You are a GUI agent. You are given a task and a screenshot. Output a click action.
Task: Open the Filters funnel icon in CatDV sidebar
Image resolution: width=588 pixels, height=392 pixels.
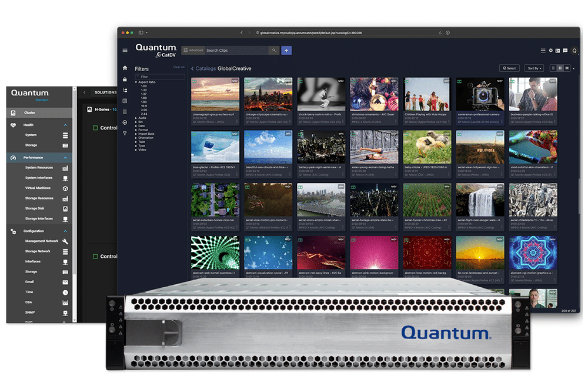pyautogui.click(x=125, y=133)
